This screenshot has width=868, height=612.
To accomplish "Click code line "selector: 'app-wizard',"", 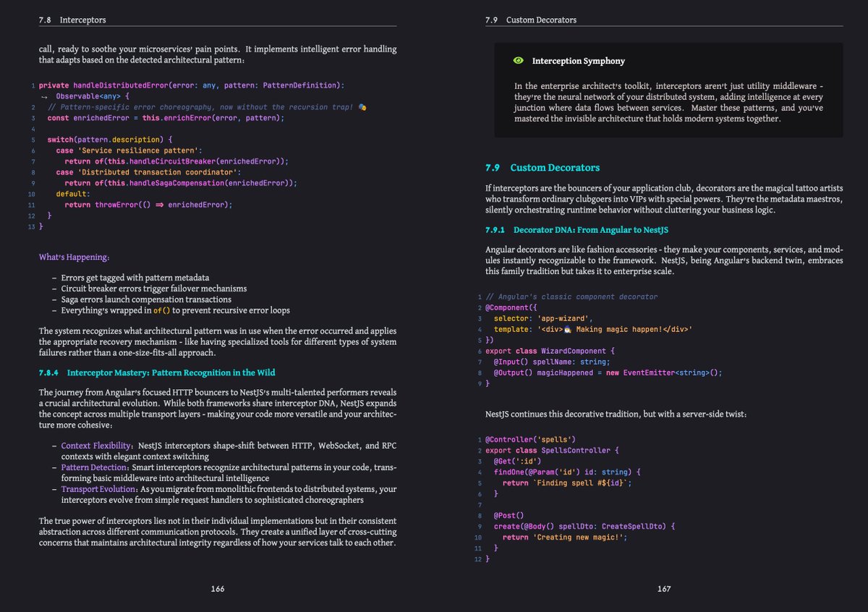I will click(x=543, y=318).
